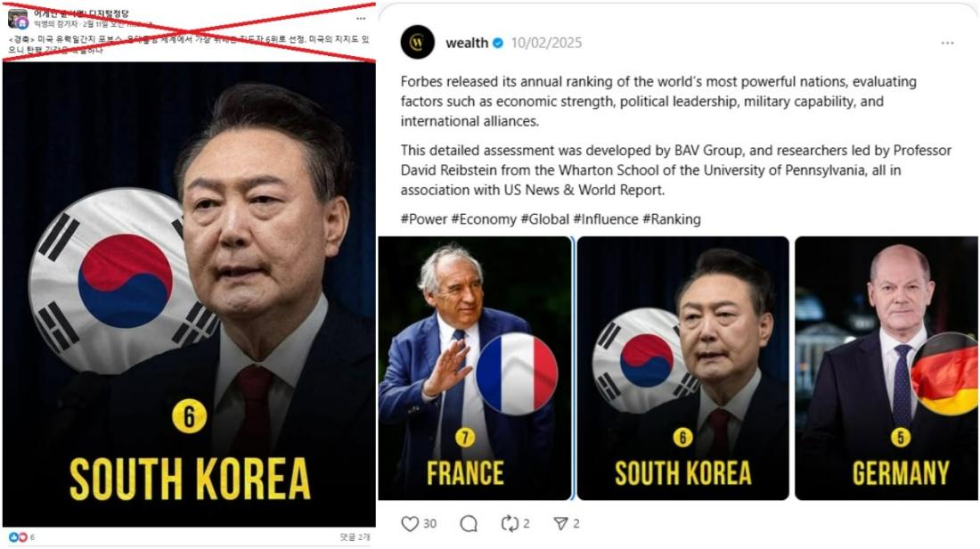Open the Facebook post options menu
The height and width of the screenshot is (549, 980).
pyautogui.click(x=360, y=18)
